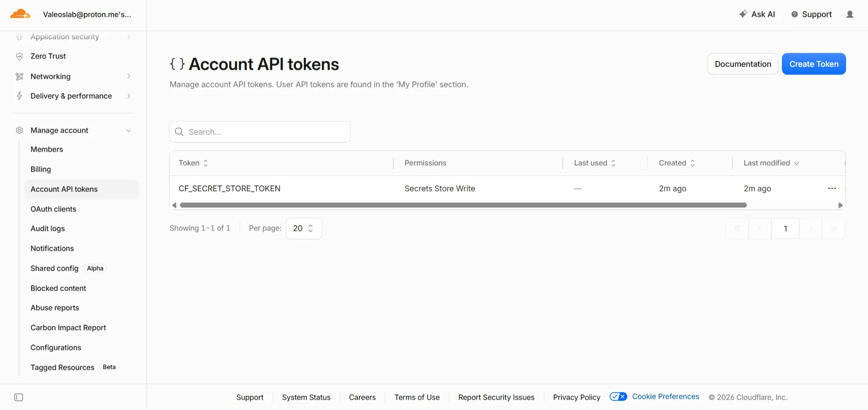Click the curly braces icon beside the title
This screenshot has width=868, height=410.
click(x=177, y=64)
